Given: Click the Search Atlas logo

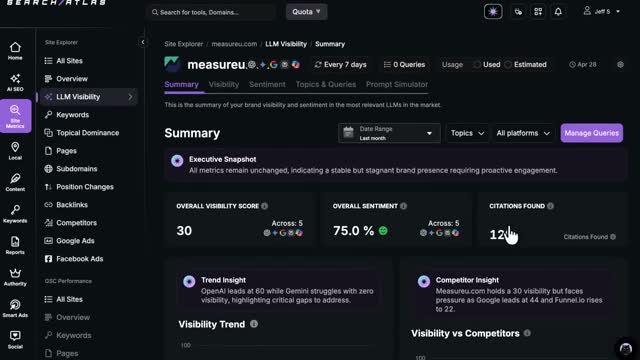Looking at the screenshot, I should tap(56, 3).
